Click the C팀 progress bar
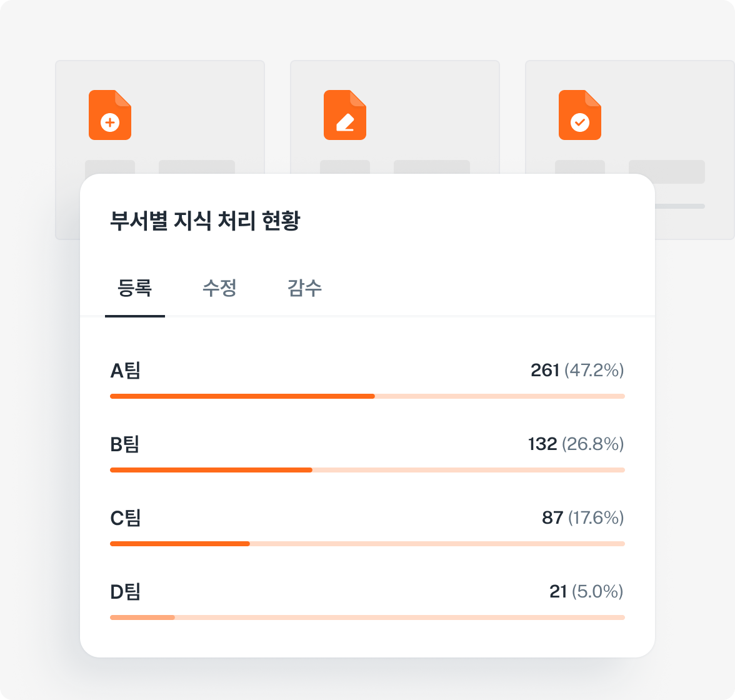735x700 pixels. point(367,544)
